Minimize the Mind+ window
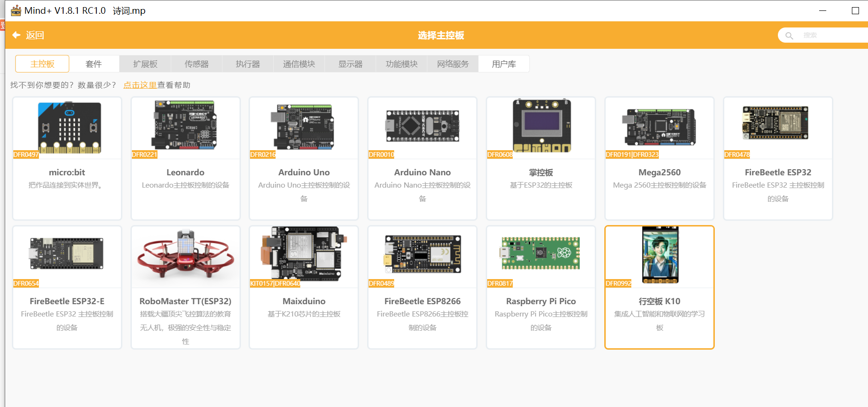The width and height of the screenshot is (868, 407). click(x=823, y=10)
